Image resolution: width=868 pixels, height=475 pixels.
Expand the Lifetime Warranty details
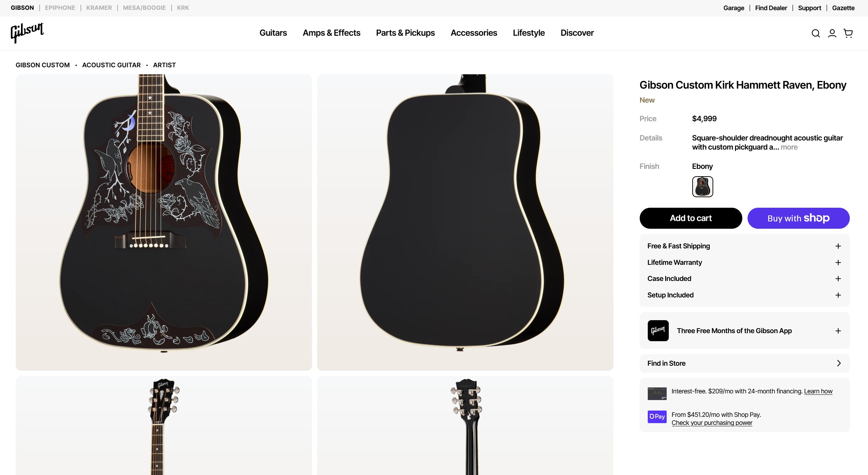[x=838, y=263]
